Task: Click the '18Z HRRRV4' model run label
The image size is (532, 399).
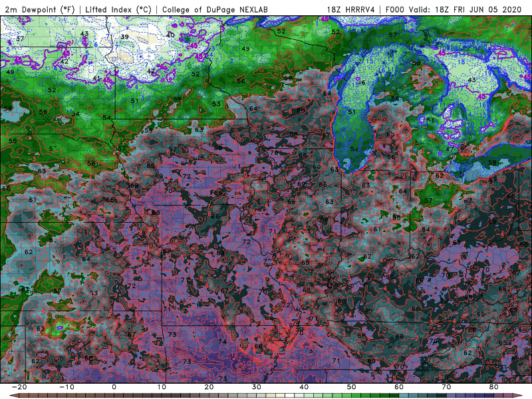Action: click(350, 9)
